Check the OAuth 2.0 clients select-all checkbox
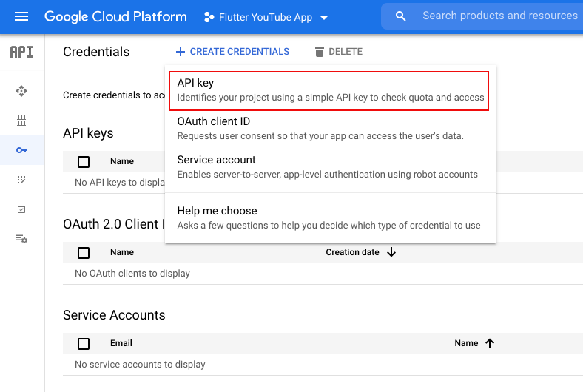The width and height of the screenshot is (583, 392). click(x=84, y=253)
